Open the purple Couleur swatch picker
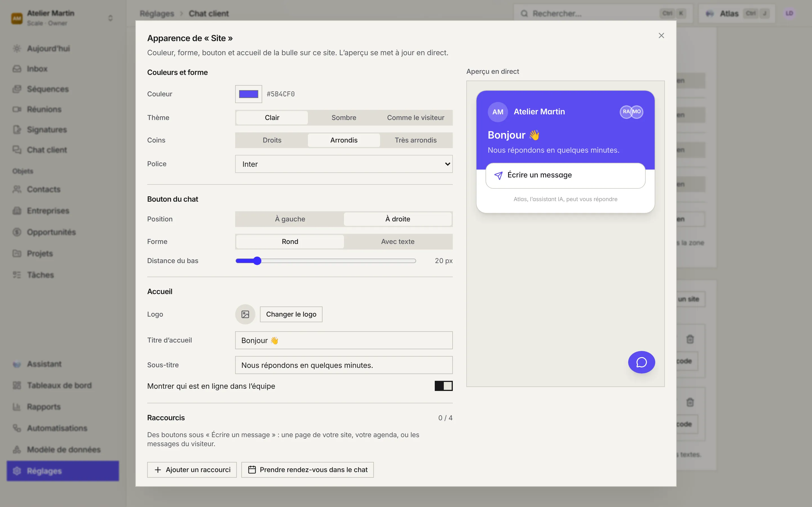 point(248,94)
